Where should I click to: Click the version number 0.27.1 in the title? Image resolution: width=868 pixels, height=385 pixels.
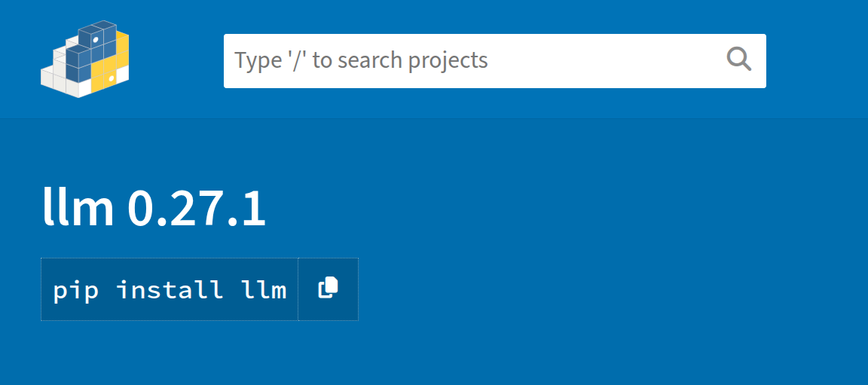tap(197, 209)
